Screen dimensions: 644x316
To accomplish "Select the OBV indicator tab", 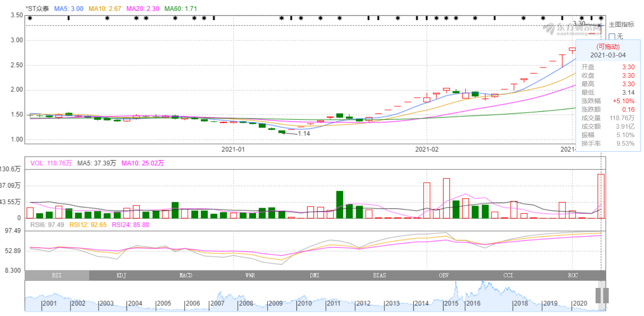I will [x=444, y=275].
